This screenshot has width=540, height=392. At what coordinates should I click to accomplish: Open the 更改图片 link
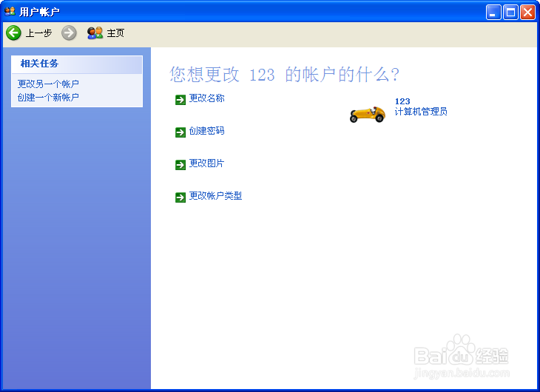click(206, 163)
